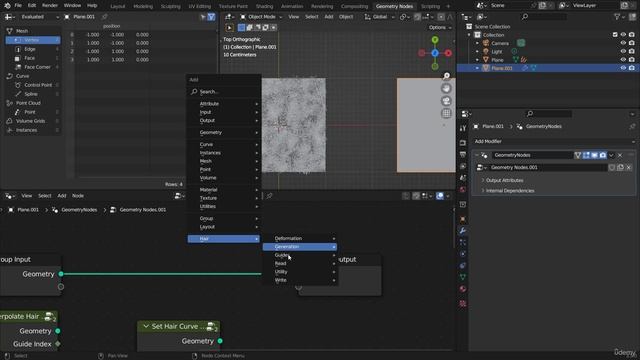Toggle visibility of Plane in the outliner

tap(623, 60)
